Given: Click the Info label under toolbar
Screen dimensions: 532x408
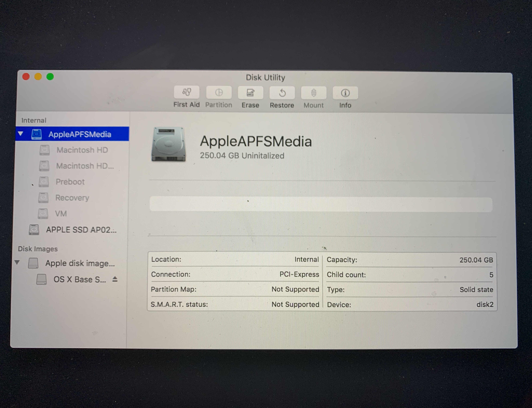Looking at the screenshot, I should [345, 105].
